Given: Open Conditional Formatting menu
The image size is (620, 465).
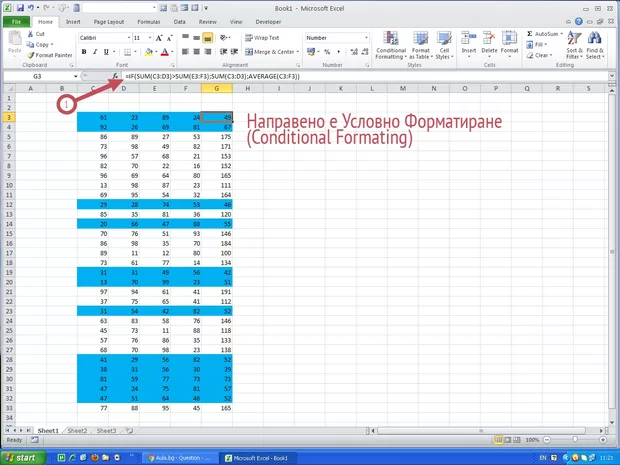Looking at the screenshot, I should (391, 45).
